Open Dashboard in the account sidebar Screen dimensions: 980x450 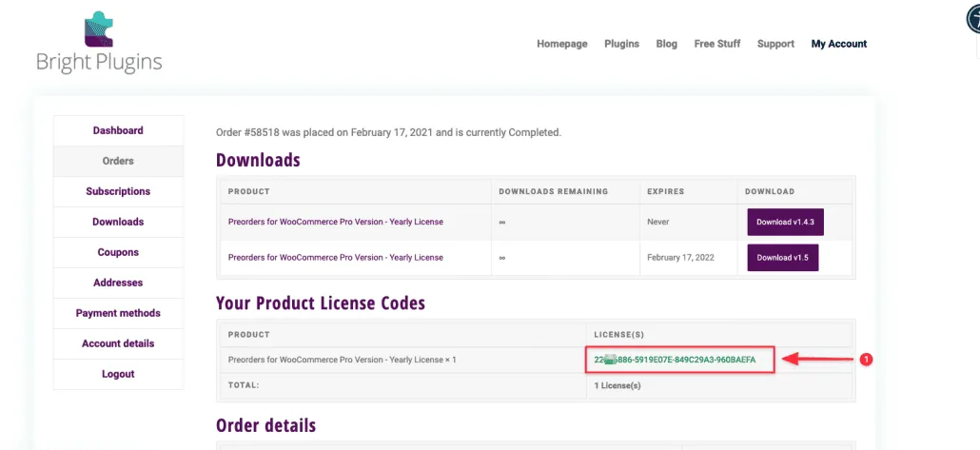click(x=118, y=130)
